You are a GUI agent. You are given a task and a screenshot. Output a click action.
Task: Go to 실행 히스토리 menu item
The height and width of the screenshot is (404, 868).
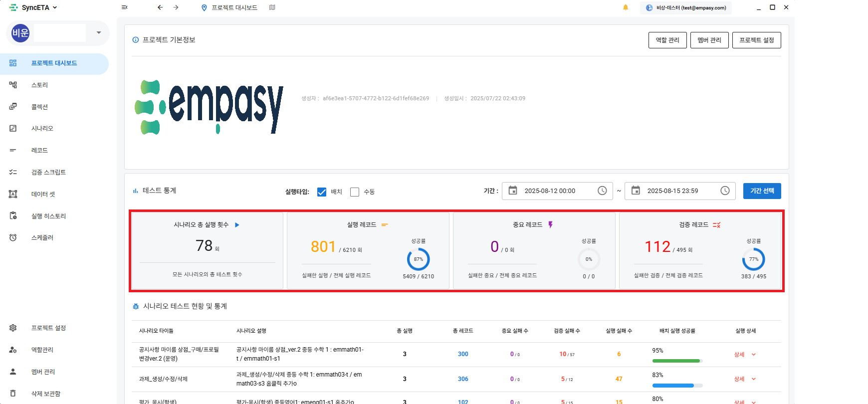click(48, 216)
